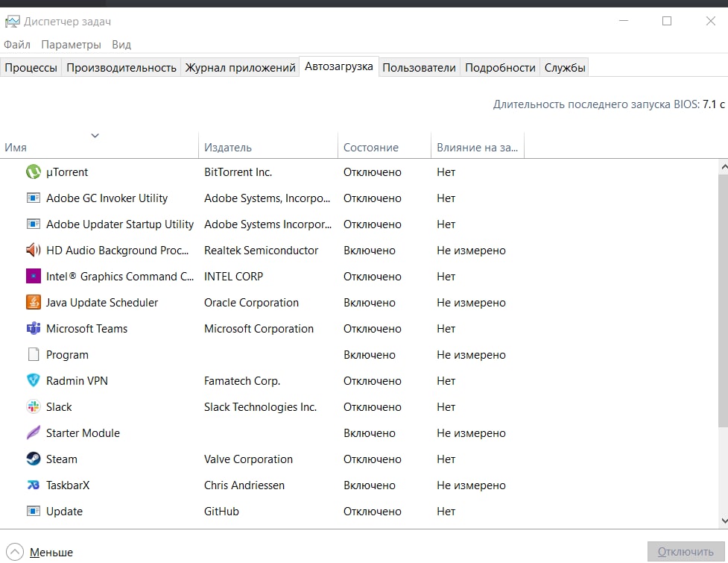
Task: Click the Steam icon
Action: [x=34, y=459]
